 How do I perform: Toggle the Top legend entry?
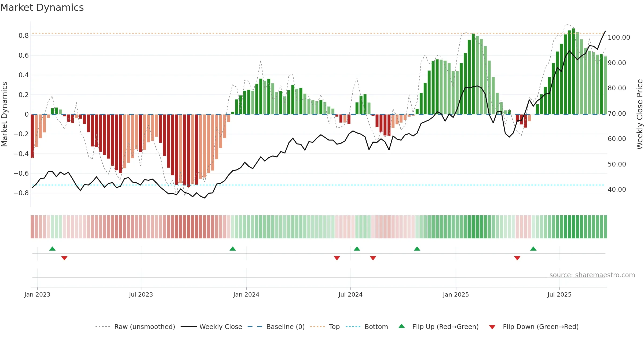(x=325, y=327)
